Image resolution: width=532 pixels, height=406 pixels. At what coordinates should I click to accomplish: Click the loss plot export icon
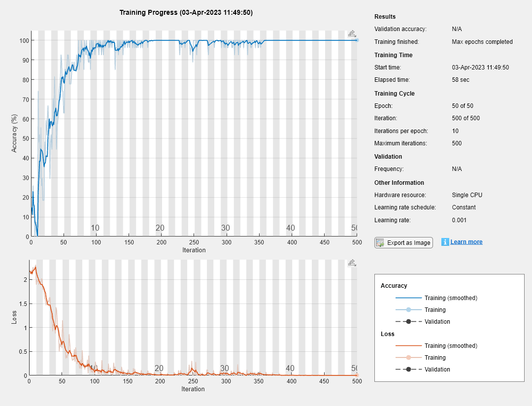[352, 263]
